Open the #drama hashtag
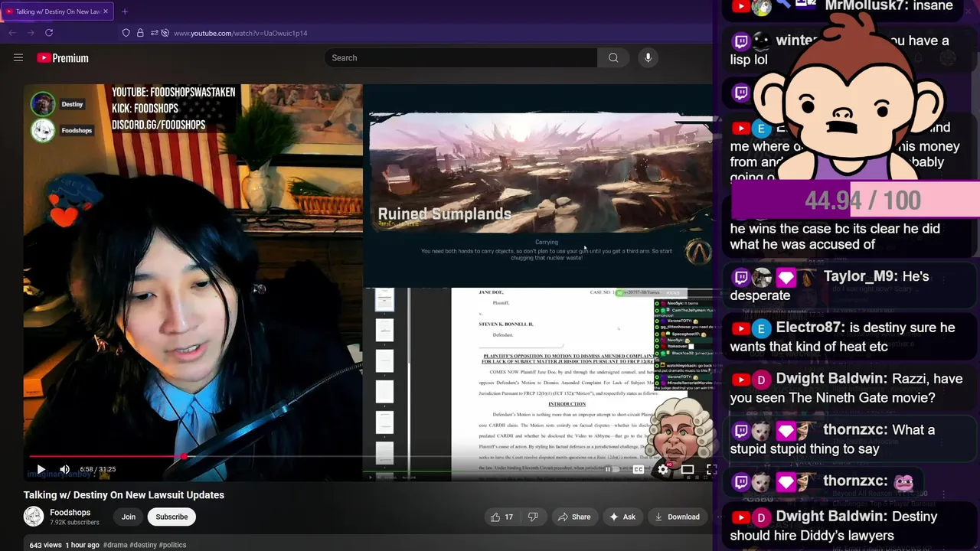 pyautogui.click(x=116, y=545)
